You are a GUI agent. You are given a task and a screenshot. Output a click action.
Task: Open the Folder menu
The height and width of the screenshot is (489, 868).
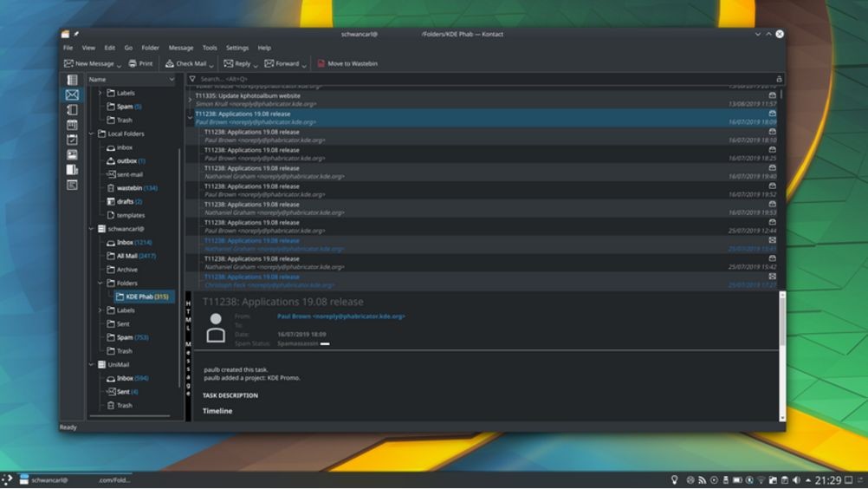pyautogui.click(x=150, y=49)
